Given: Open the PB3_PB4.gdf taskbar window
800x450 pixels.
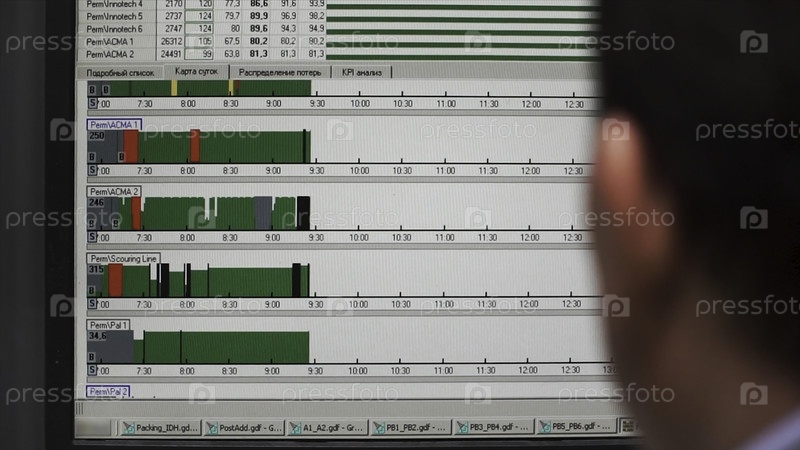Looking at the screenshot, I should coord(494,427).
